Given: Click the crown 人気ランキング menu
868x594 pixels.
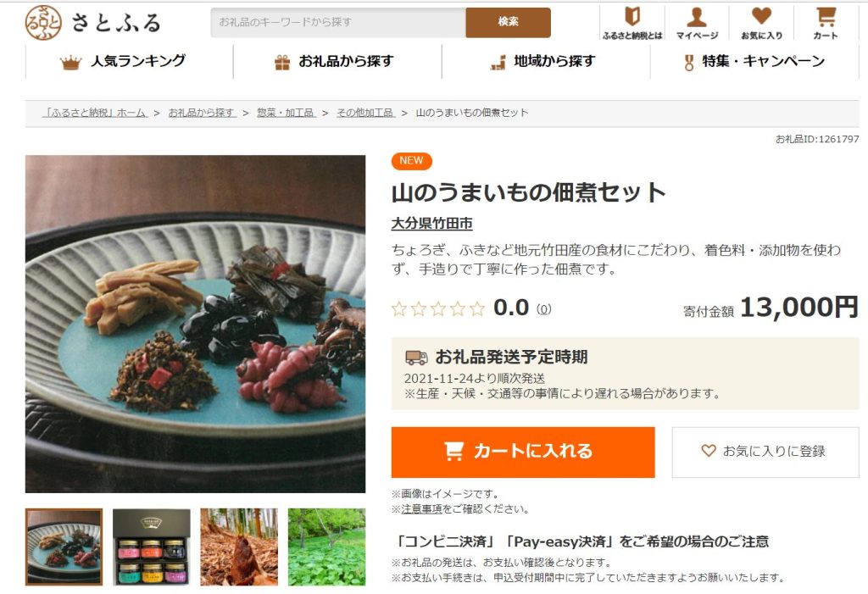Looking at the screenshot, I should pos(123,62).
